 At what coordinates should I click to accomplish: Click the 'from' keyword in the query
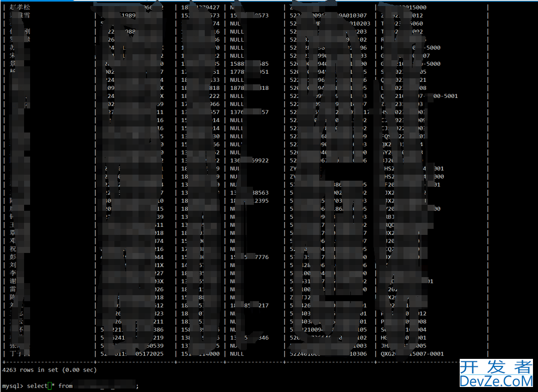tap(65, 386)
